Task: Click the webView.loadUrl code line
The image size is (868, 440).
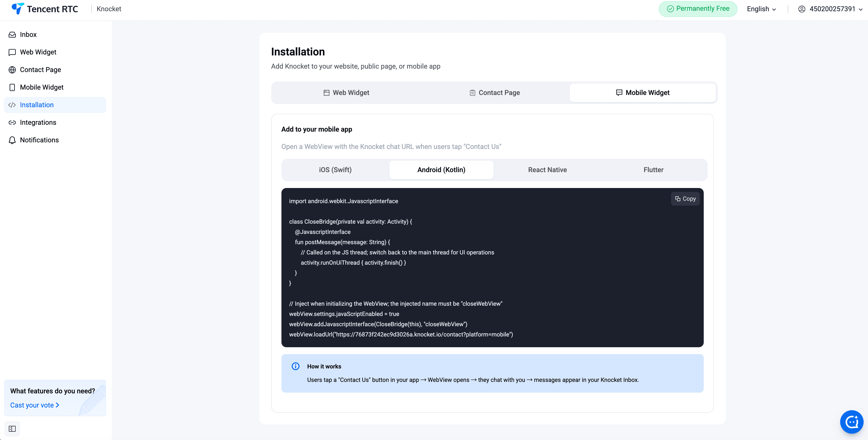Action: 401,334
